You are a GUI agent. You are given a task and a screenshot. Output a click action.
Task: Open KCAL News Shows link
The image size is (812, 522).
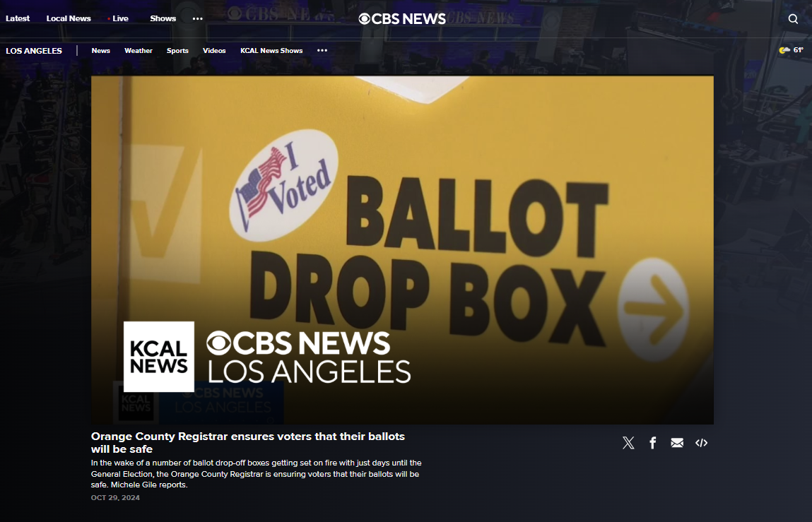pos(271,51)
